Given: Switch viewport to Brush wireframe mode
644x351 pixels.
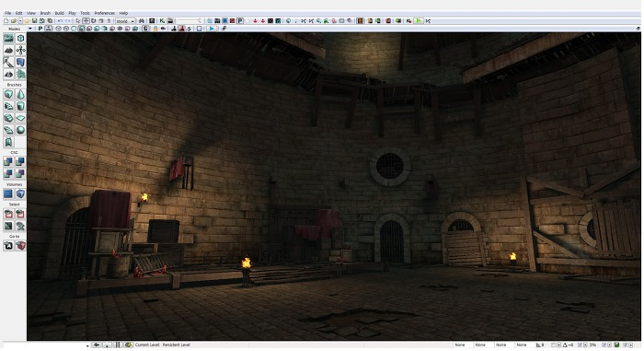Looking at the screenshot, I should point(58,29).
